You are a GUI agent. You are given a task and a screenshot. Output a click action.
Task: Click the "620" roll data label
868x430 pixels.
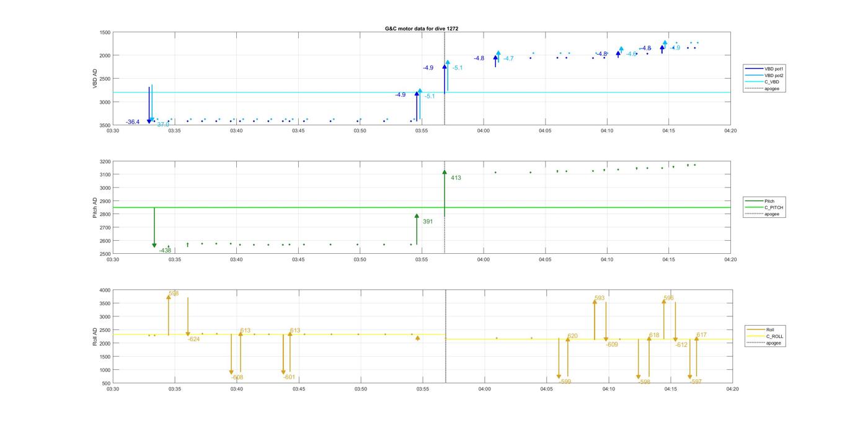click(x=572, y=336)
